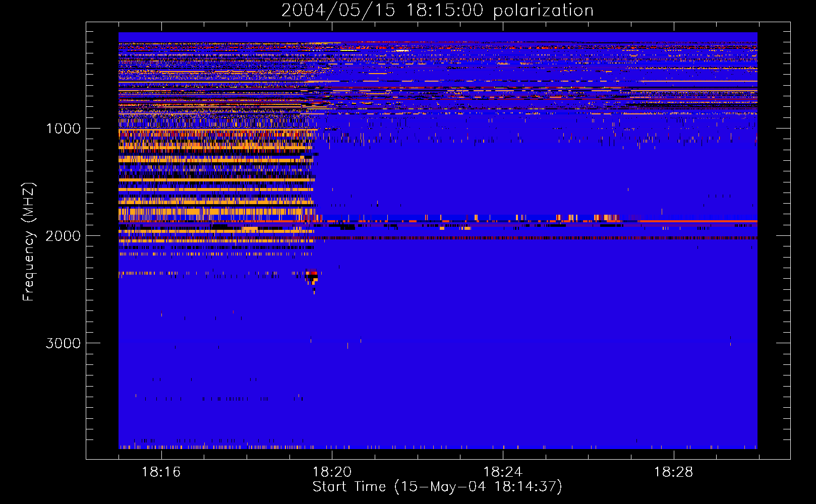Click the 18:16 time axis label
Viewport: 816px width, 504px height.
click(161, 472)
